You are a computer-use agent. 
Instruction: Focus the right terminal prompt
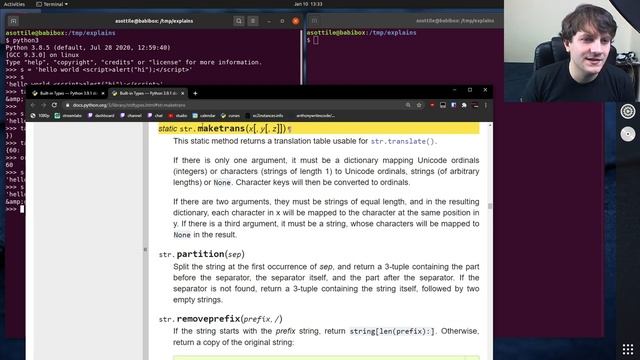click(x=316, y=40)
